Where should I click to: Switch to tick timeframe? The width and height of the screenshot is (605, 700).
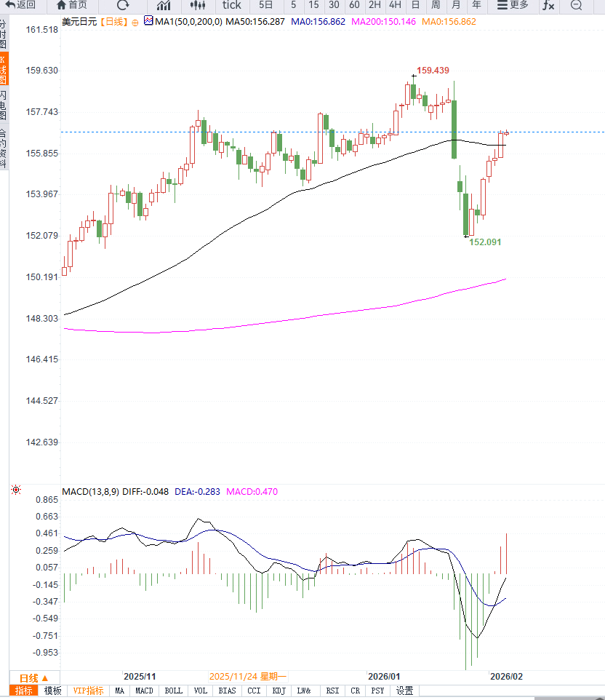232,5
